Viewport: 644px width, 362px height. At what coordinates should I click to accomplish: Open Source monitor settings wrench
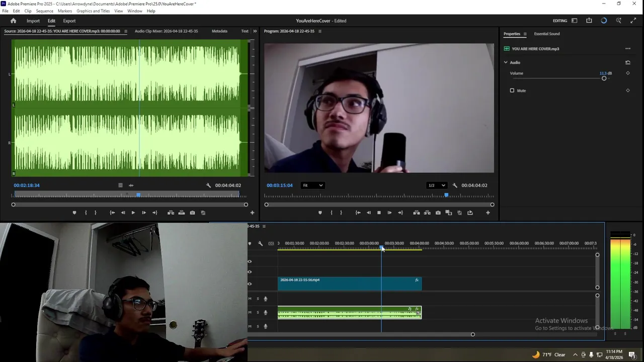[208, 185]
